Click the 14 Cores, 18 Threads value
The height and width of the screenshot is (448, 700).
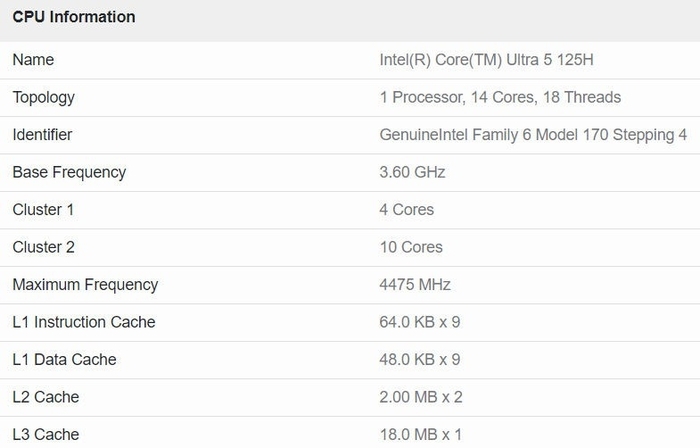click(x=500, y=97)
